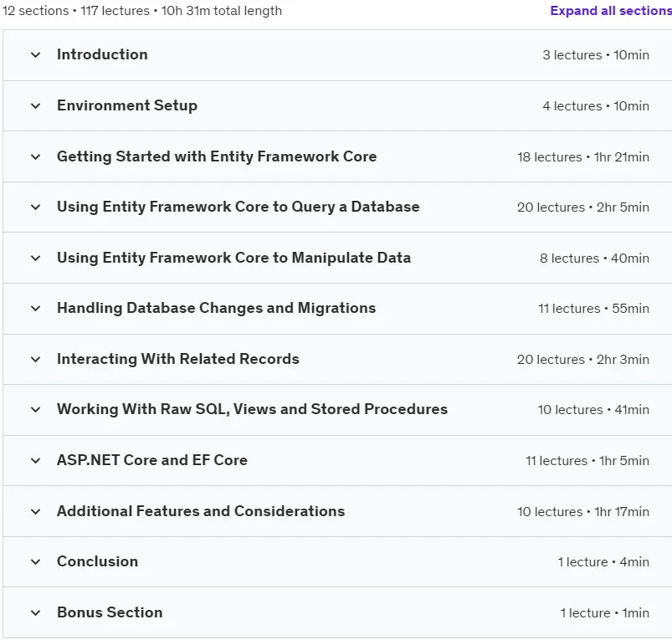Select the Introduction section title
Screen dimensions: 672x640
[x=102, y=54]
